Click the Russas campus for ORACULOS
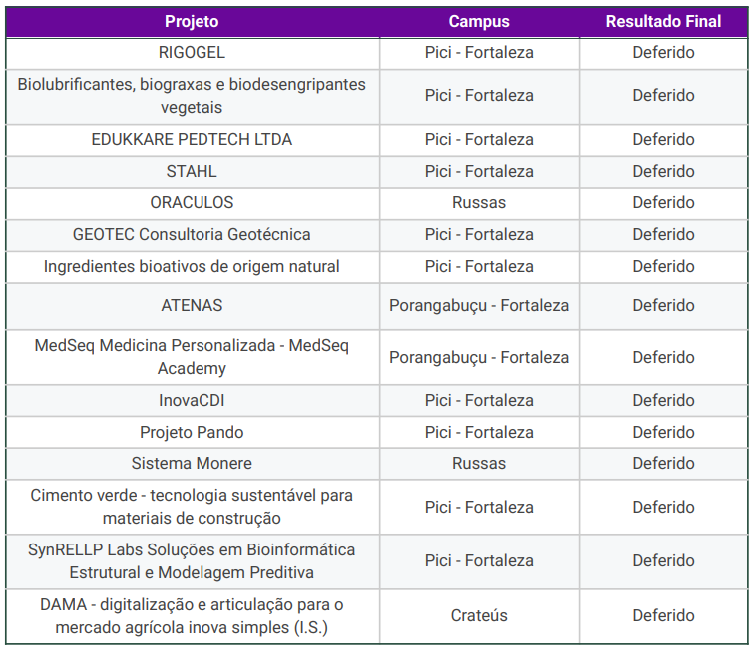This screenshot has height=650, width=752. click(479, 202)
